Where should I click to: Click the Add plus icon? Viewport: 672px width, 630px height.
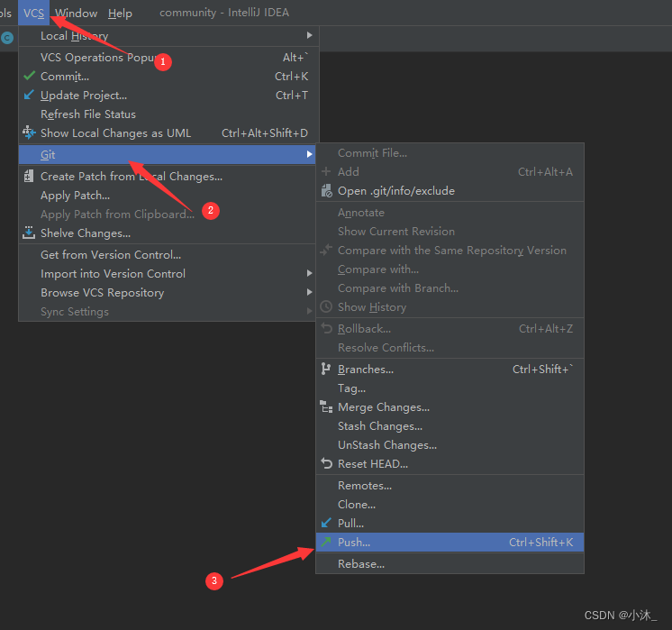coord(326,171)
